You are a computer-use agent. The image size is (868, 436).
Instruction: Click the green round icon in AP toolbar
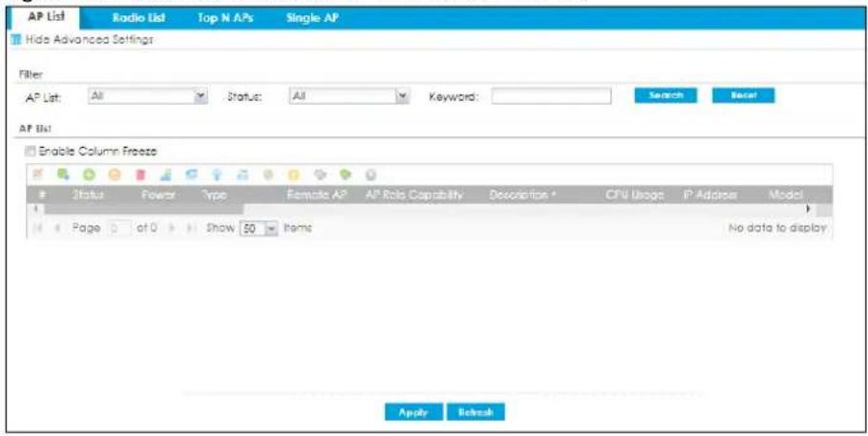tap(89, 176)
